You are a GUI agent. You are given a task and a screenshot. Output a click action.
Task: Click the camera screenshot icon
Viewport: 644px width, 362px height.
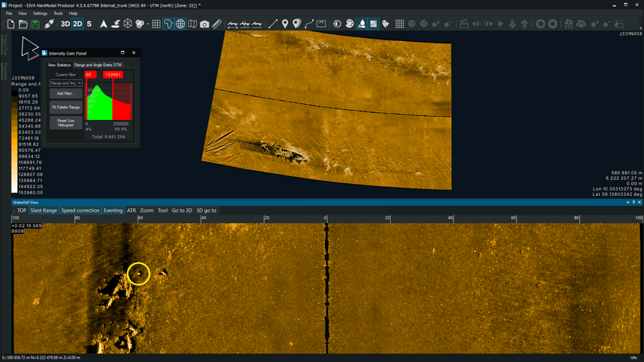205,24
